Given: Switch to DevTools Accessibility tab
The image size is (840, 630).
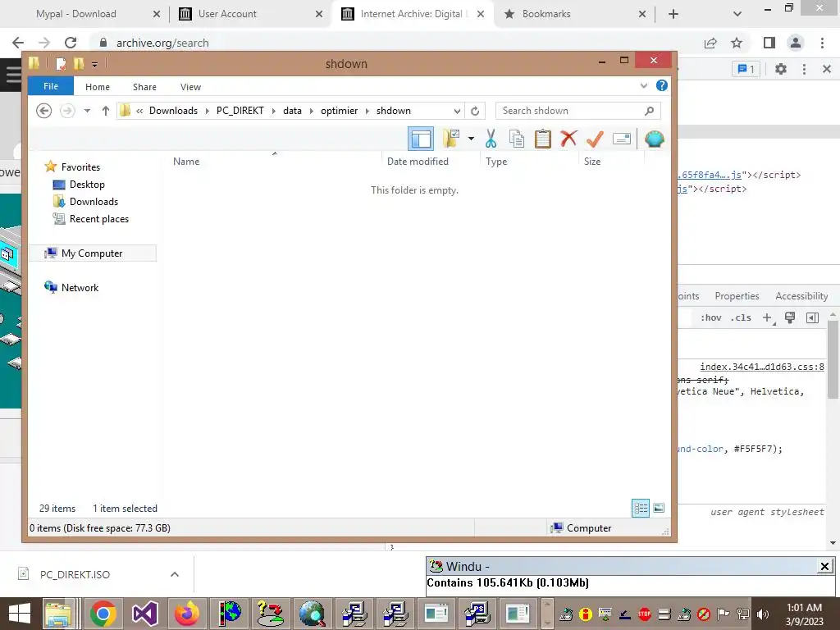Looking at the screenshot, I should [x=801, y=296].
